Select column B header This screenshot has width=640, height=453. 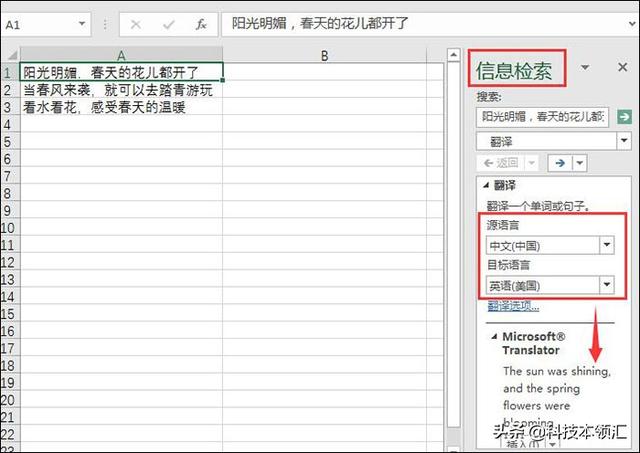click(324, 55)
